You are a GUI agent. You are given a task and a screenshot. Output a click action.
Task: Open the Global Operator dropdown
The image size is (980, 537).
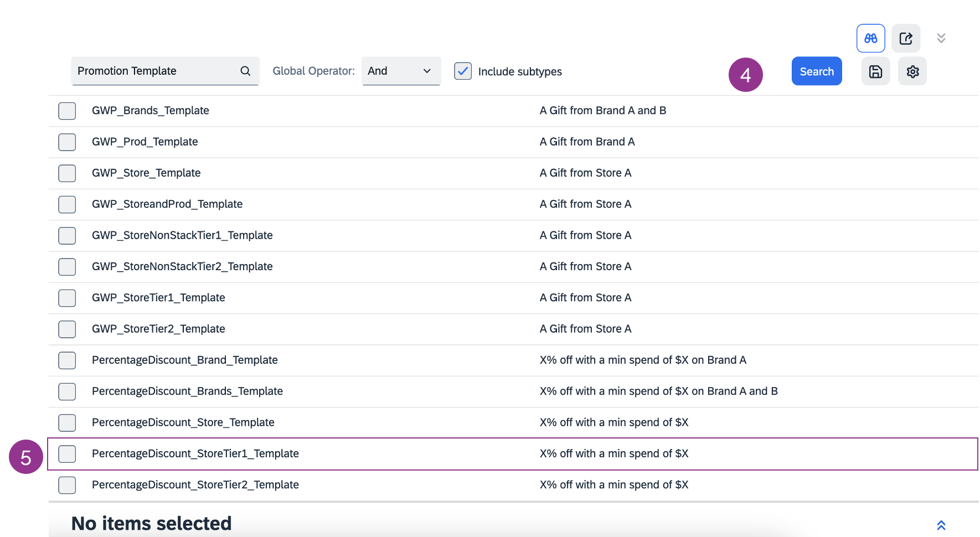(401, 71)
